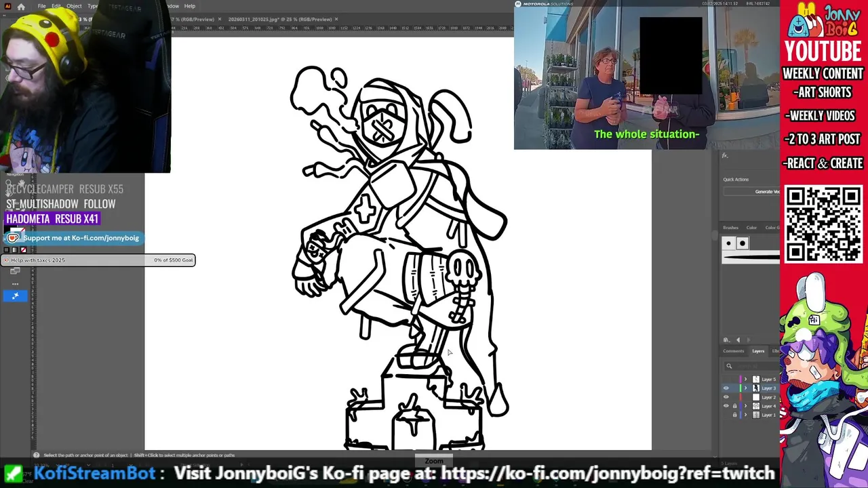Expand Layer 3 contents
Viewport: 868px width, 488px height.
[745, 388]
